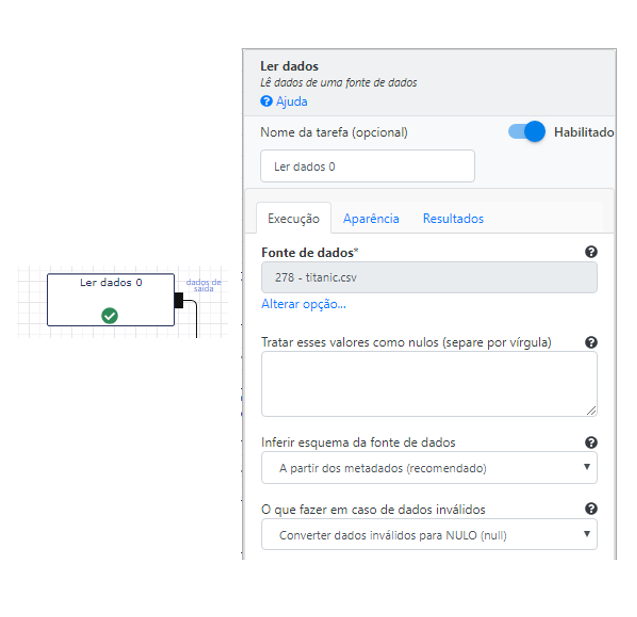Select the Ler dados 0 node on canvas
637x617 pixels.
coord(111,300)
